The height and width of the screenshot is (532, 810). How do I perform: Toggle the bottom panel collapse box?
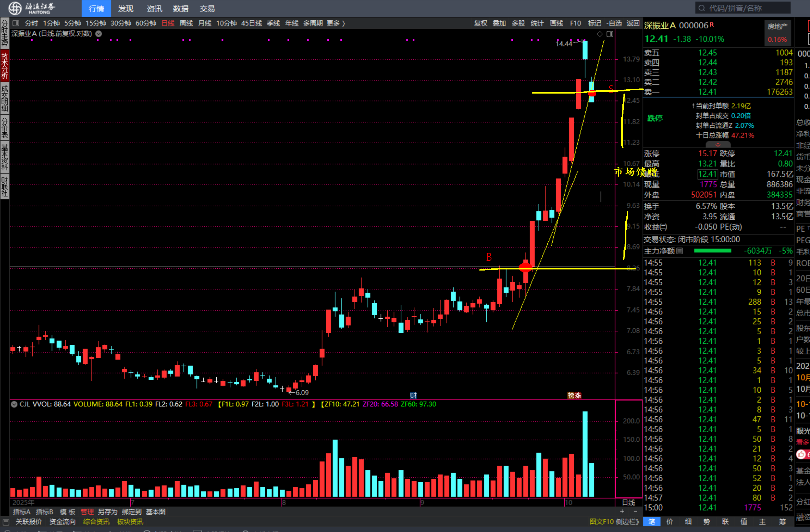[x=6, y=522]
